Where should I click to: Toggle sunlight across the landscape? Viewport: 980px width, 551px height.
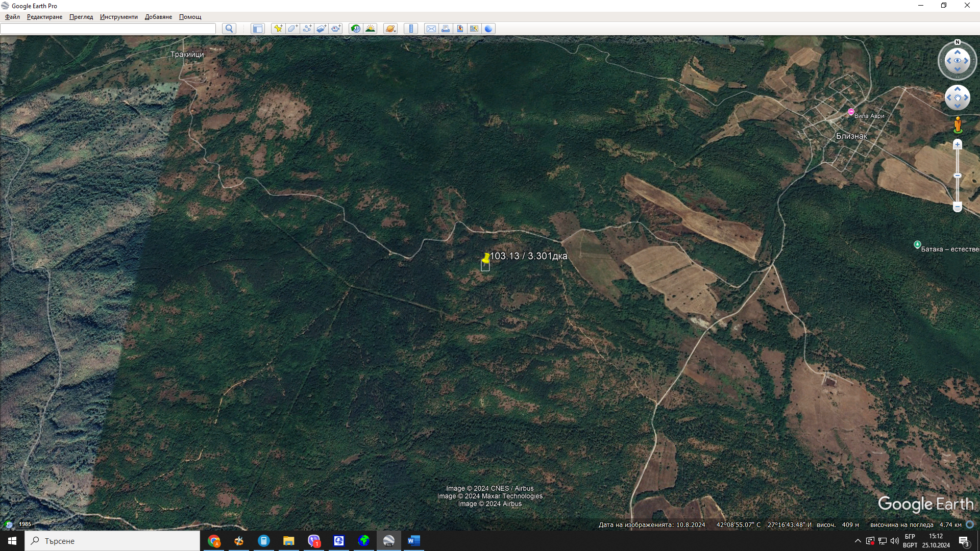coord(370,29)
